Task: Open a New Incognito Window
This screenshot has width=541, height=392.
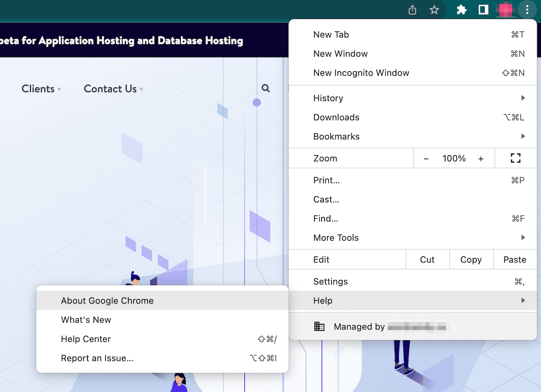Action: pyautogui.click(x=361, y=73)
